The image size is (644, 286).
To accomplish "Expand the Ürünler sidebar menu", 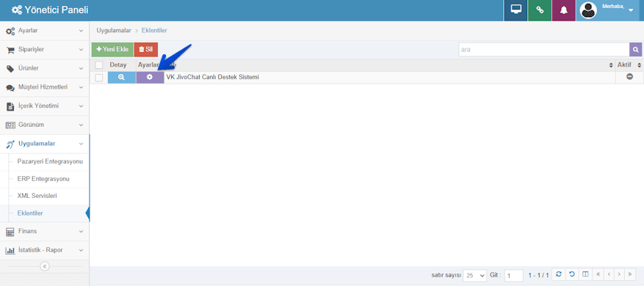I will [x=44, y=68].
